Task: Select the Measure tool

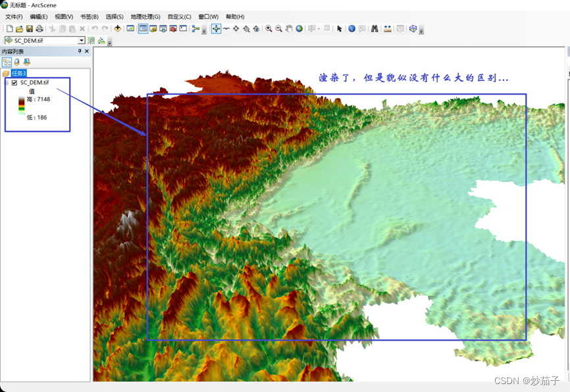Action: point(388,29)
